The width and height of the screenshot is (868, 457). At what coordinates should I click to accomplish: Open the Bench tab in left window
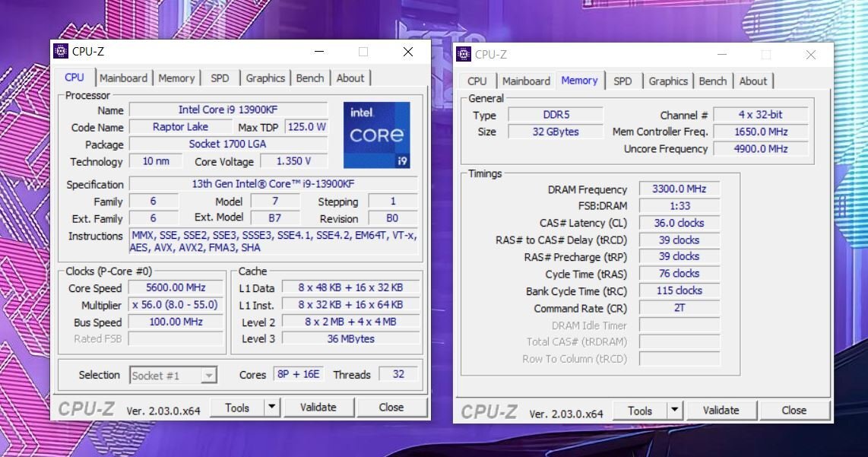pyautogui.click(x=309, y=78)
